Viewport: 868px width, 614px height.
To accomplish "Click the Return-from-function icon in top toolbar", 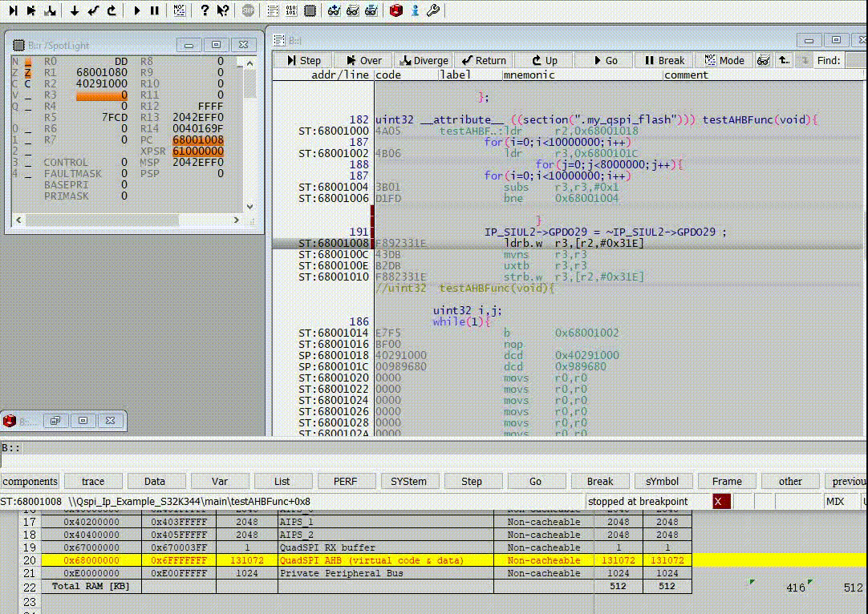I will coord(93,10).
